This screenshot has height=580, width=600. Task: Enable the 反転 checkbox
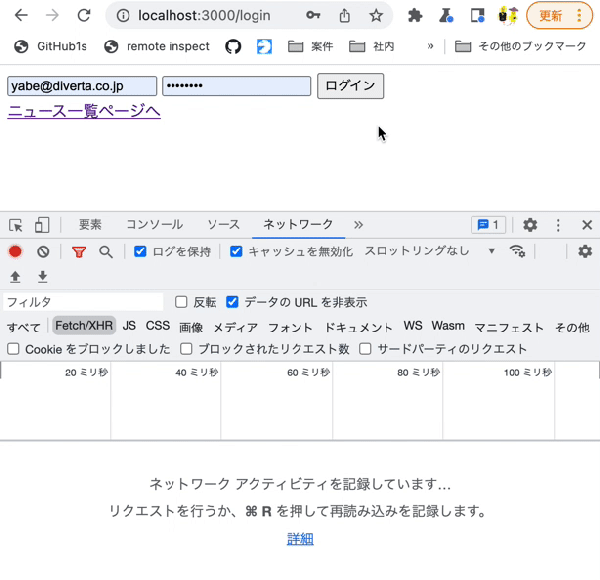point(181,302)
